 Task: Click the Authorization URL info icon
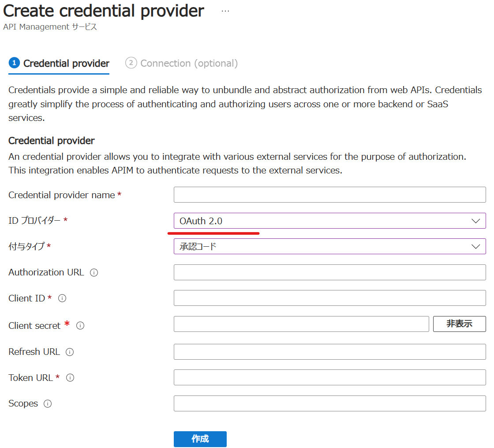[94, 273]
